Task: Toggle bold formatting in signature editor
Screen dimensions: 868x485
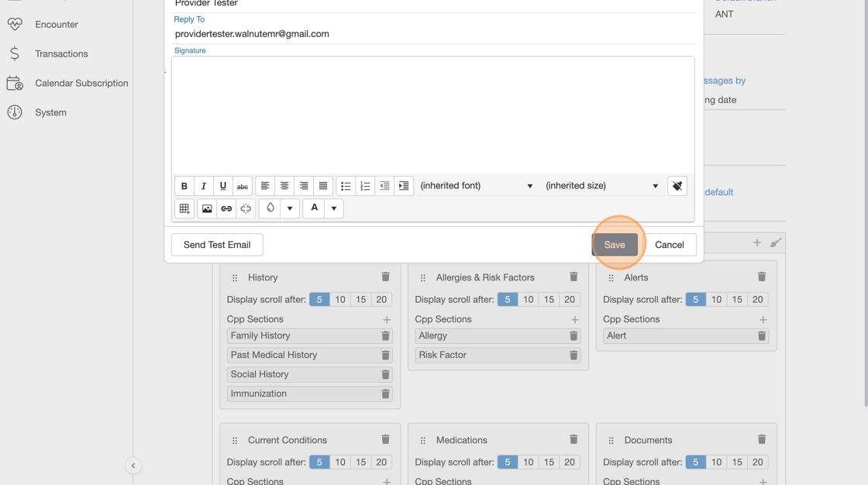Action: pos(184,186)
